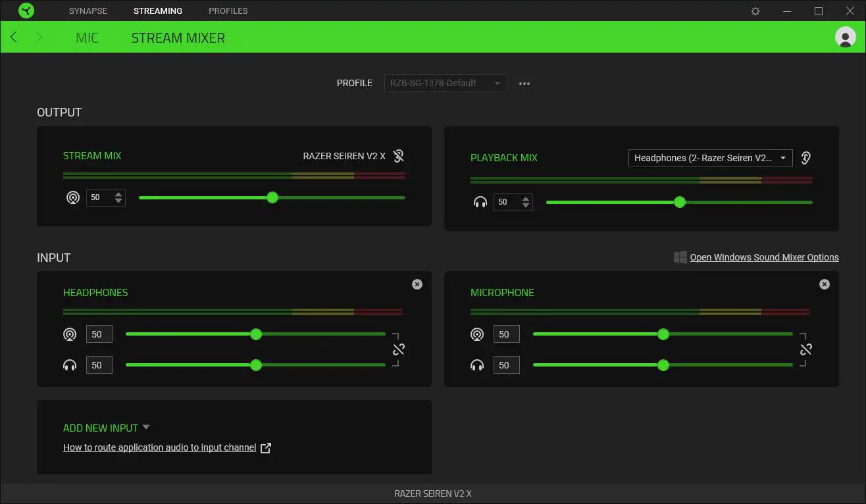The height and width of the screenshot is (504, 866).
Task: Open the Profile dropdown RZB-SG-1378-Default
Action: (446, 84)
